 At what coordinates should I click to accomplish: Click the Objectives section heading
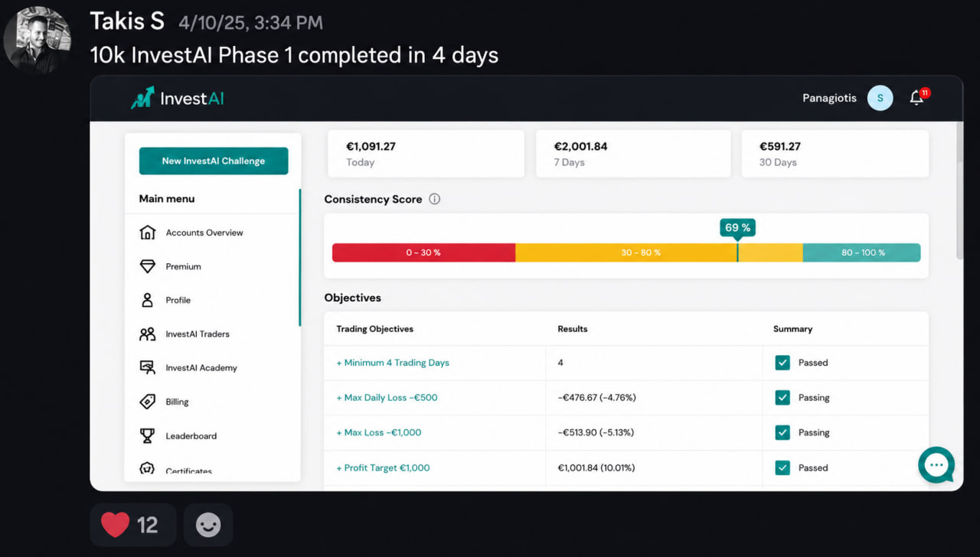point(353,298)
